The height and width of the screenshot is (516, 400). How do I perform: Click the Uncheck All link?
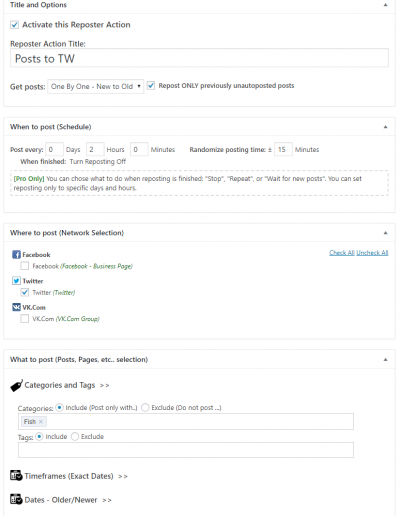372,253
